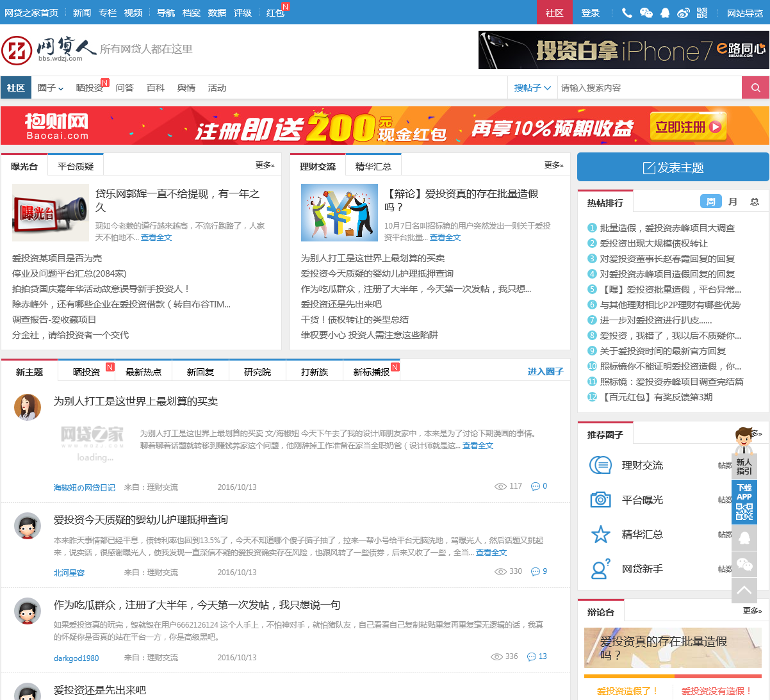Open 网贷新手 user question icon

pyautogui.click(x=600, y=569)
